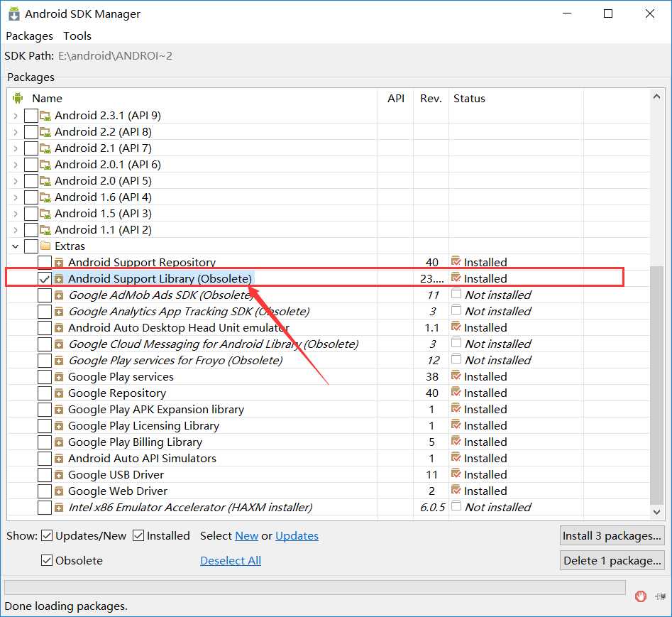
Task: Toggle the Installed show filter
Action: click(138, 535)
